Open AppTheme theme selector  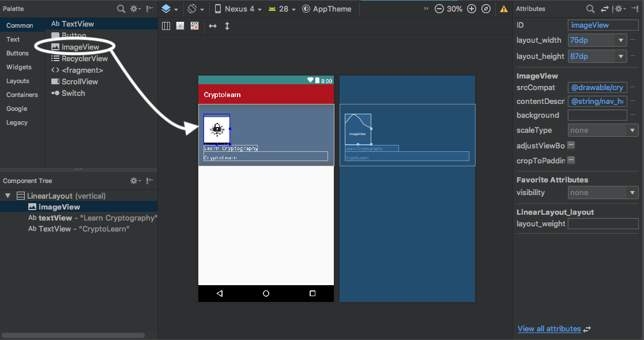[x=327, y=9]
